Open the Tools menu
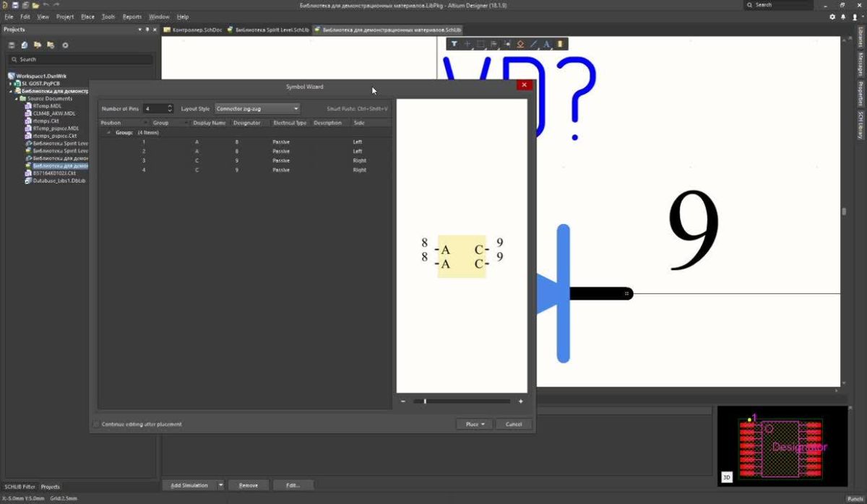This screenshot has height=504, width=867. 108,17
